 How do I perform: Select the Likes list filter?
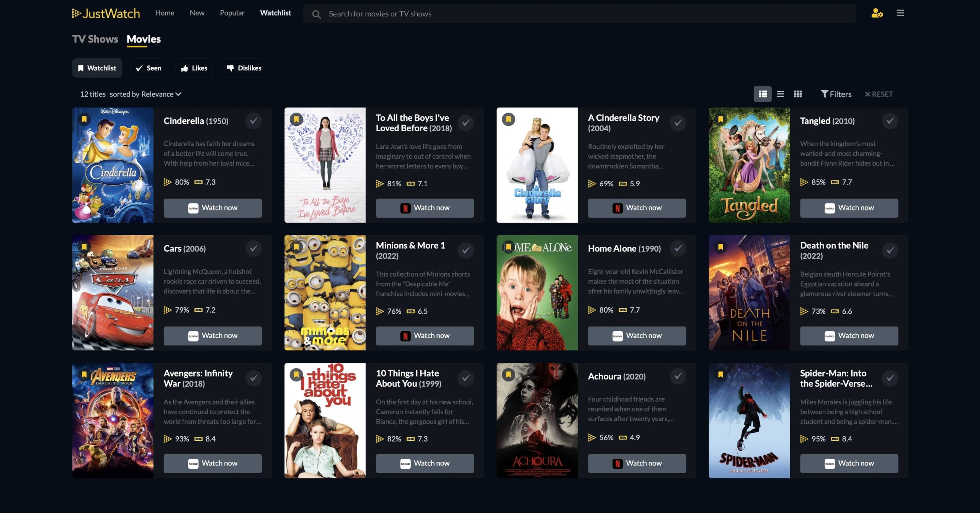point(194,68)
